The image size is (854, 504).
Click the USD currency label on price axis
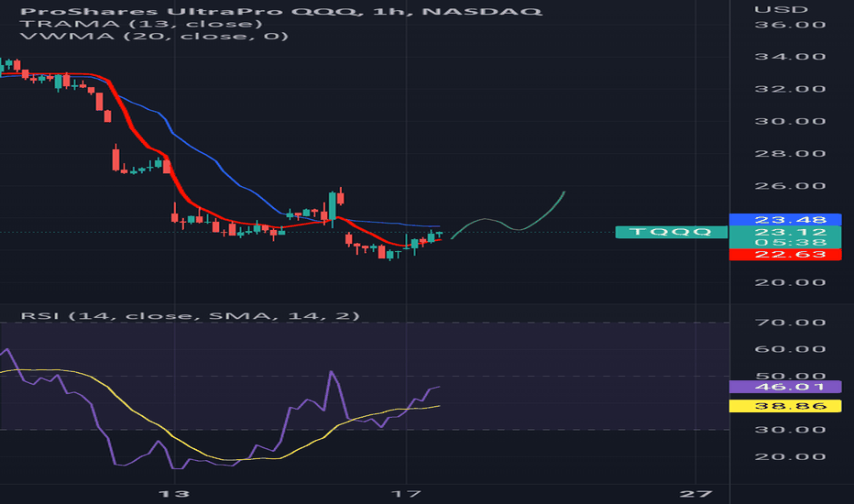point(781,10)
